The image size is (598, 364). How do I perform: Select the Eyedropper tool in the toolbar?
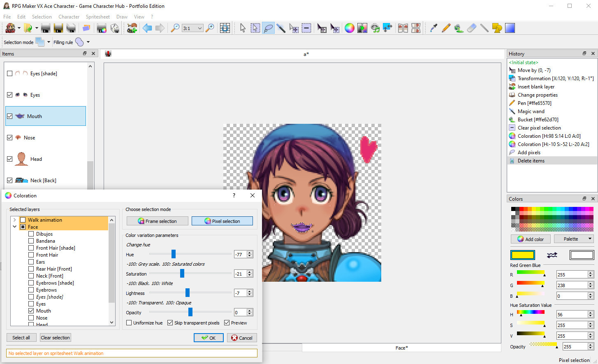tap(433, 28)
